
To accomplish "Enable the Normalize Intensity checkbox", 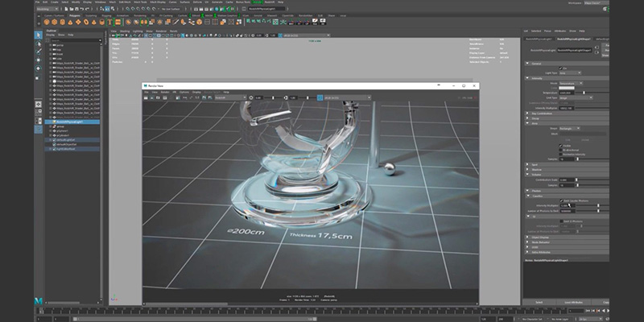I will point(560,155).
